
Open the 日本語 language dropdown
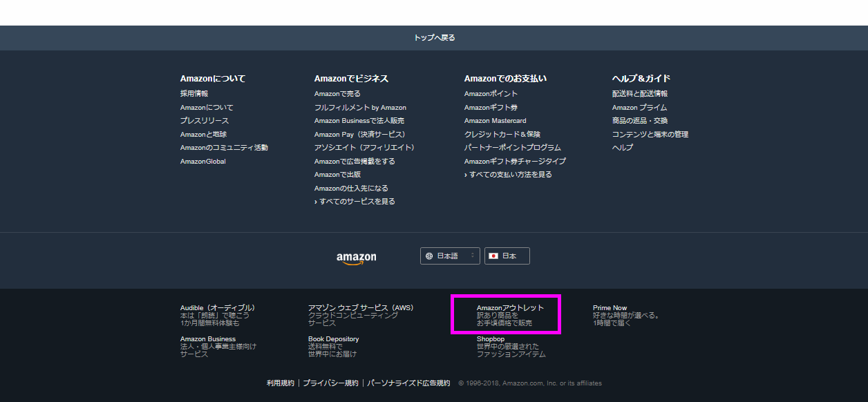pos(450,256)
